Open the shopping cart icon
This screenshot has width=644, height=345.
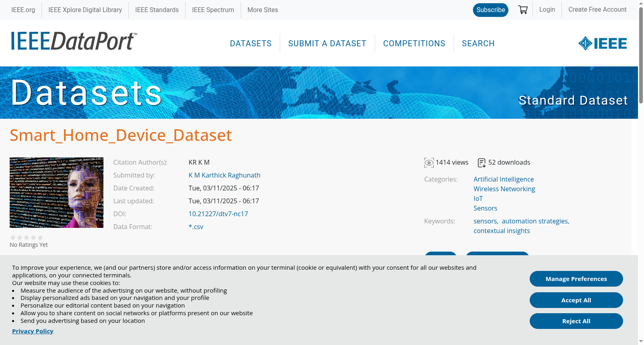[x=523, y=10]
